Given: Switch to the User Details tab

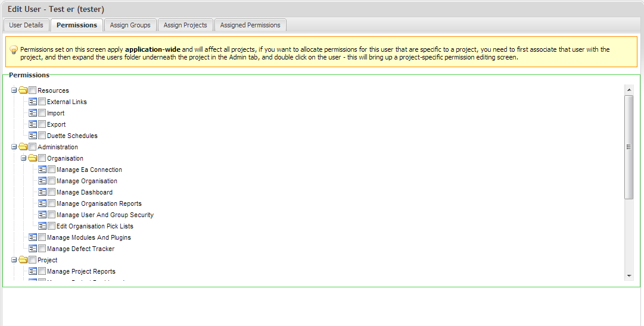Looking at the screenshot, I should [26, 25].
